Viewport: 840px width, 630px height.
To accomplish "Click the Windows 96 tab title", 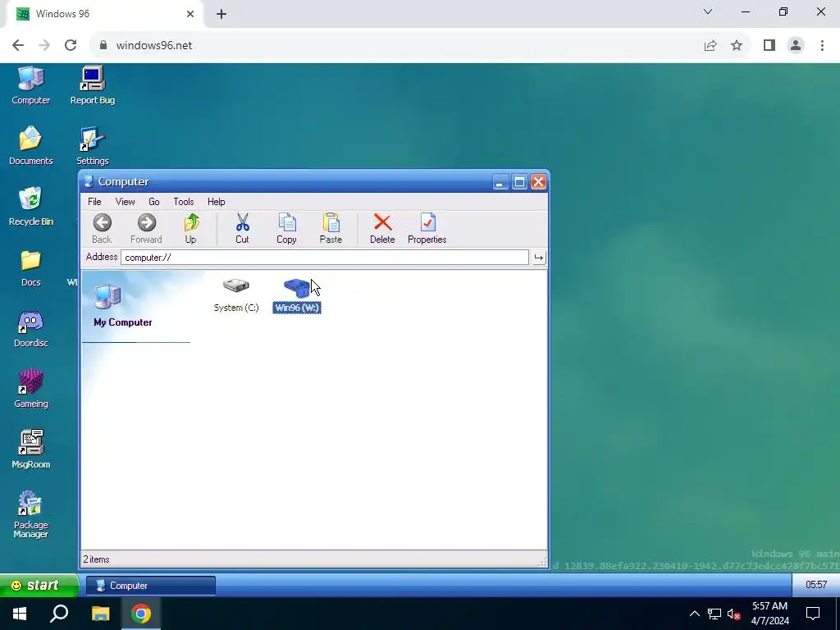I will click(x=62, y=14).
